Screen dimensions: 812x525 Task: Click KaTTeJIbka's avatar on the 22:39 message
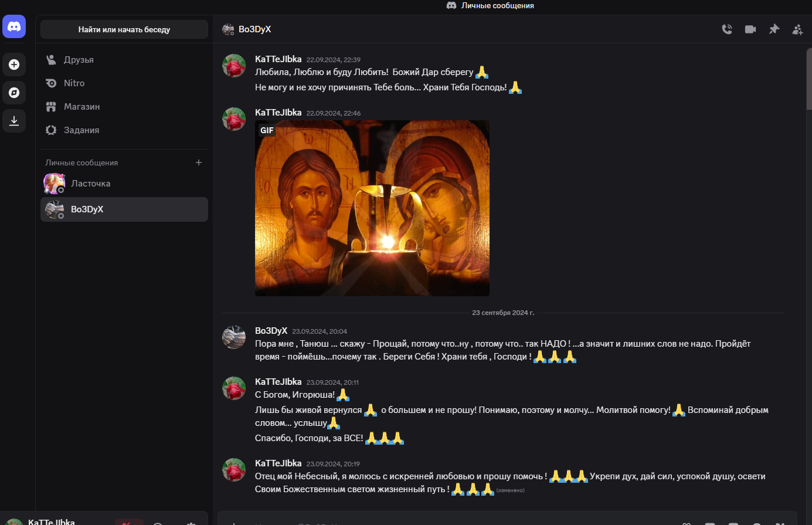(x=234, y=66)
